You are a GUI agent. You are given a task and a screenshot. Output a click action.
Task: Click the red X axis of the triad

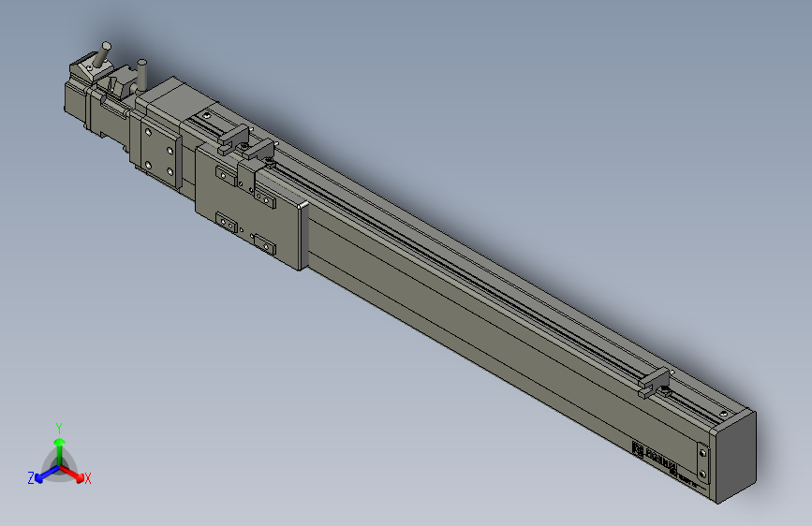coord(72,474)
